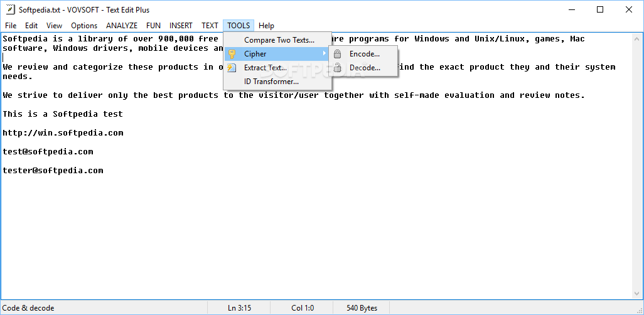Expand the Cipher submenu arrow
This screenshot has width=644, height=315.
pos(325,54)
